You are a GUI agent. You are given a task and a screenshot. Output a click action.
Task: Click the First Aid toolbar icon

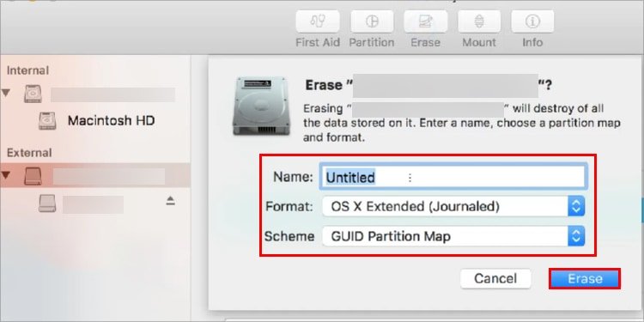point(318,21)
